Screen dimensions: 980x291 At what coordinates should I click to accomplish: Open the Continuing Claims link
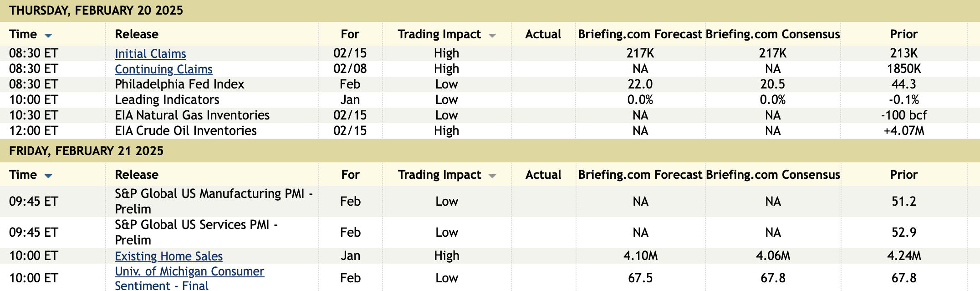tap(163, 69)
